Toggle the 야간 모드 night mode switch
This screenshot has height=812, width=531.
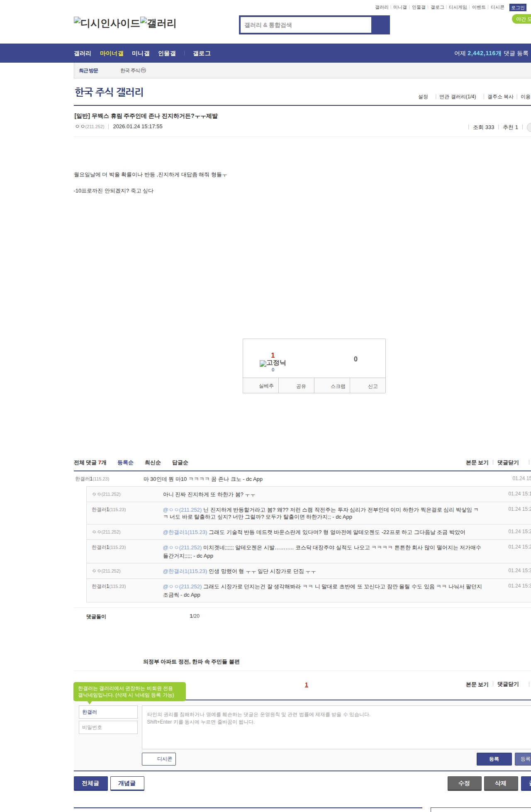(x=522, y=19)
